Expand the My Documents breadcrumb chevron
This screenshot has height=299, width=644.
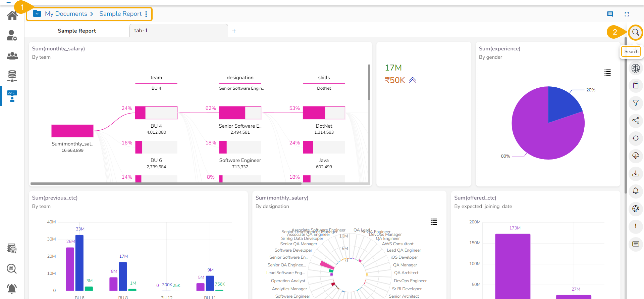tap(92, 14)
